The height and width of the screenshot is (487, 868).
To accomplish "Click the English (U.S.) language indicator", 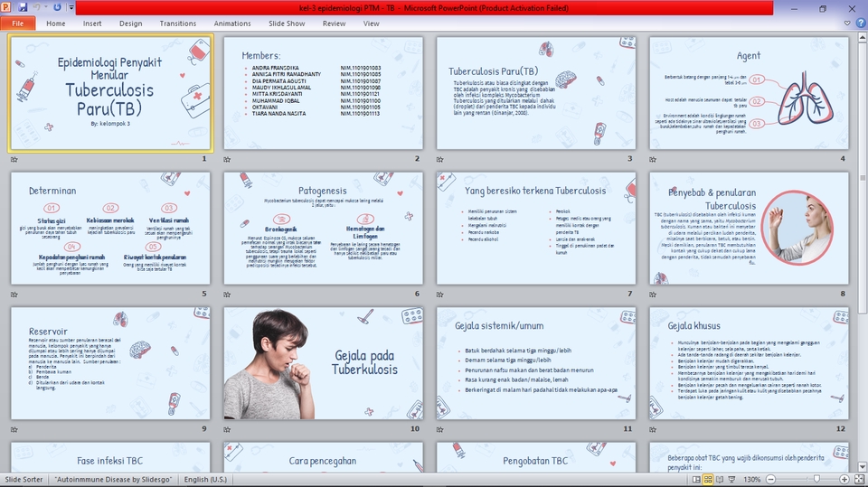I will pyautogui.click(x=205, y=479).
